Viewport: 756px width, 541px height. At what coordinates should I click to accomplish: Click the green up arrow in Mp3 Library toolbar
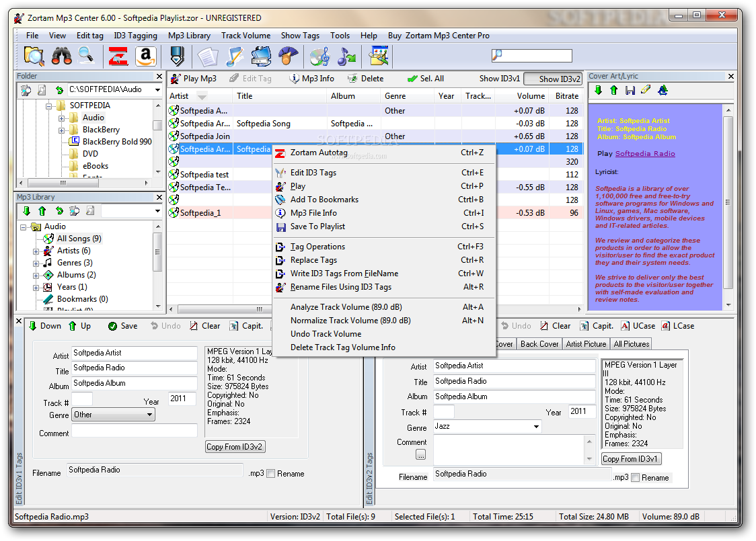tap(42, 211)
